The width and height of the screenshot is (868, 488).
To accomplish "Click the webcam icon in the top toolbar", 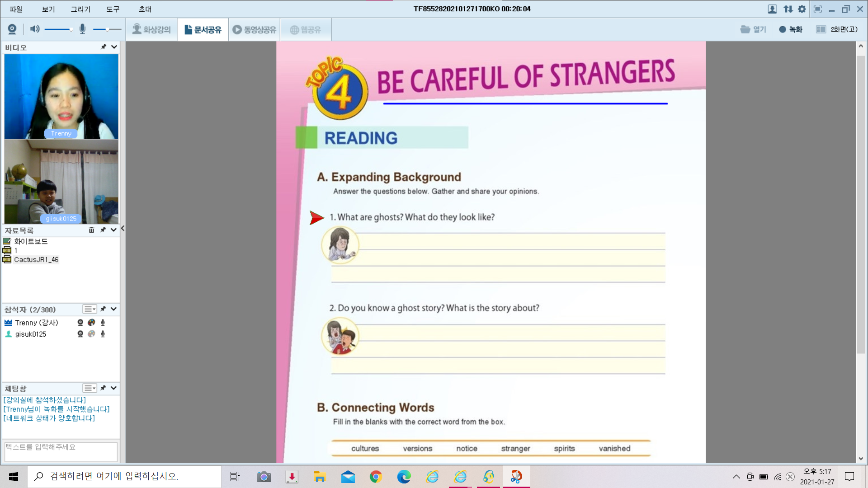I will tap(12, 29).
